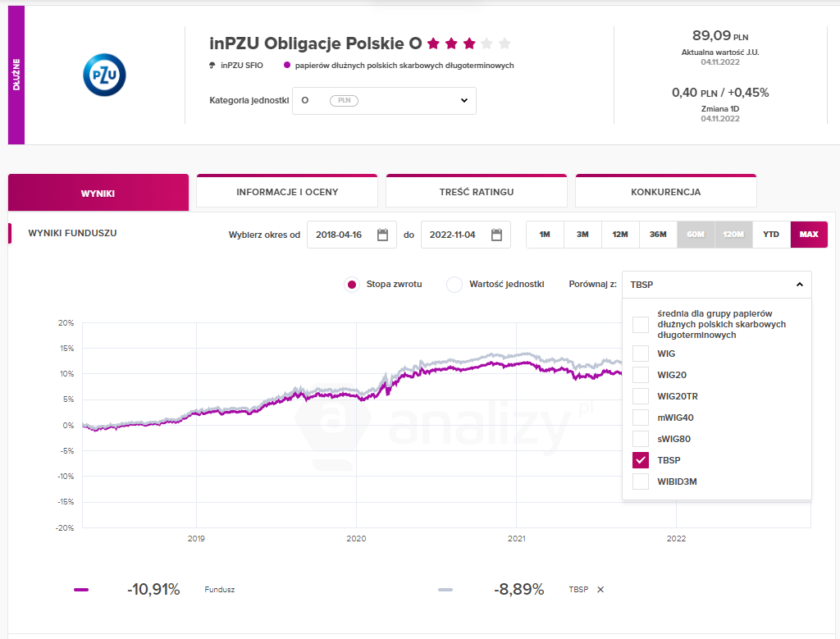
Task: Click the fourth empty rating star
Action: pos(487,43)
